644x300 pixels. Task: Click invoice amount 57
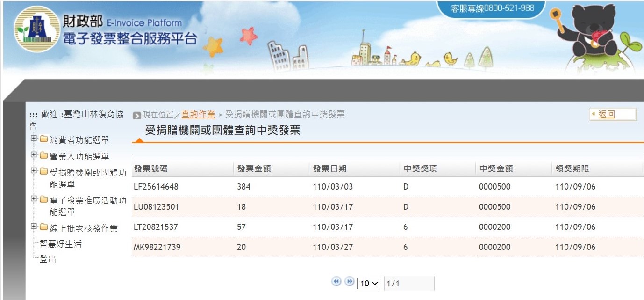[241, 227]
